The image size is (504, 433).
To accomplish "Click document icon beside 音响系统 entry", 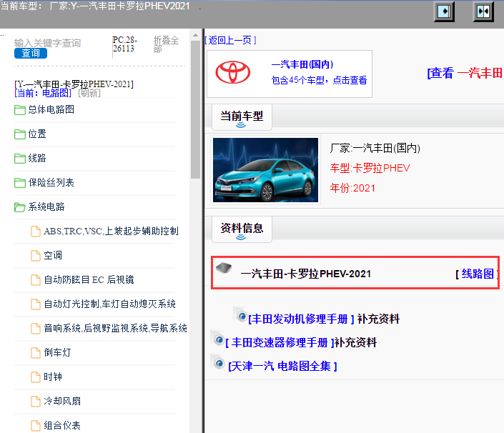I will [x=36, y=329].
